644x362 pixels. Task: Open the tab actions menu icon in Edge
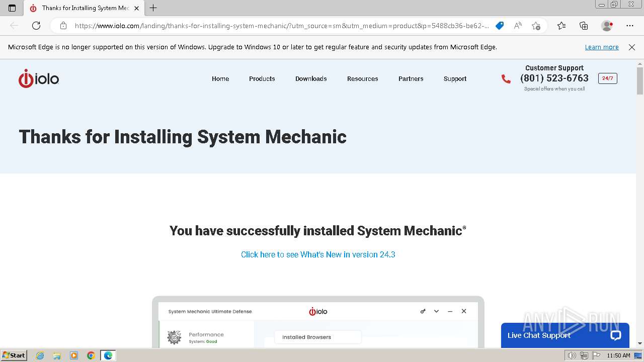point(12,8)
